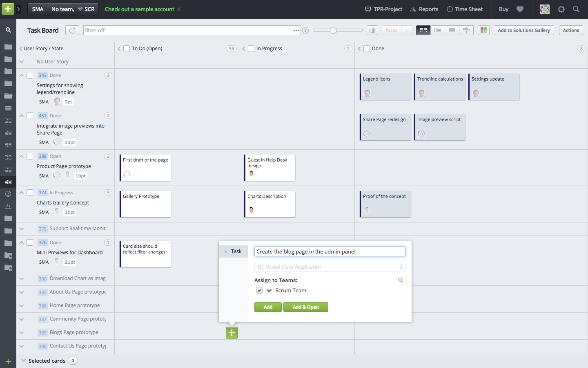
Task: Switch to the TPR-Project chat
Action: point(383,9)
